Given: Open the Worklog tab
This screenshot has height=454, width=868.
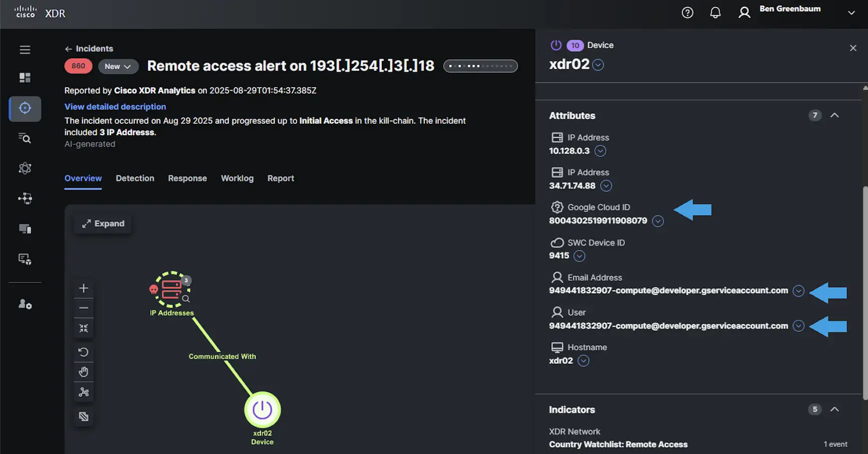Looking at the screenshot, I should click(237, 178).
